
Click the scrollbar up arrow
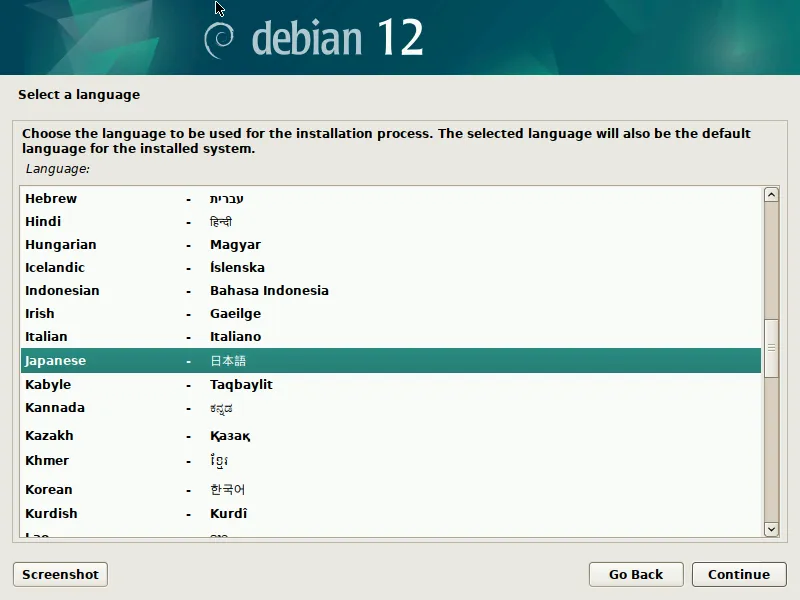[x=771, y=195]
